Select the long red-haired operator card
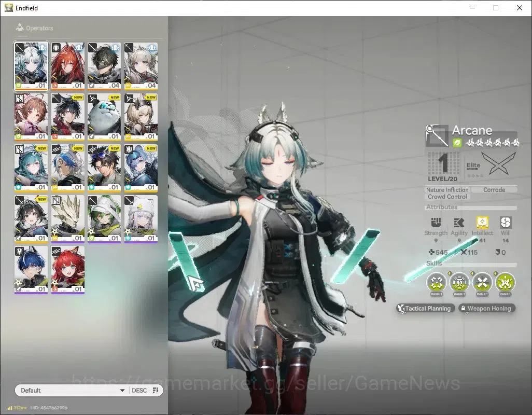The image size is (532, 415). (x=68, y=66)
